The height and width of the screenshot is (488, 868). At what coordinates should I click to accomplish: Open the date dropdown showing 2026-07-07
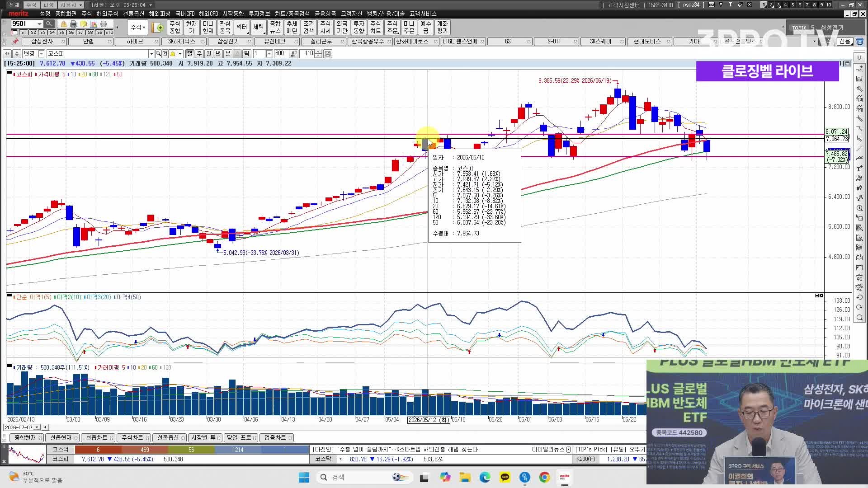pyautogui.click(x=37, y=427)
